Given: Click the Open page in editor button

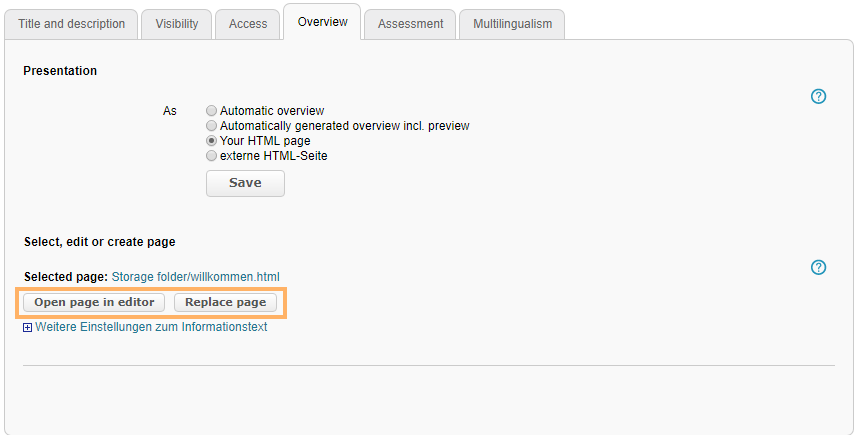Looking at the screenshot, I should 94,302.
